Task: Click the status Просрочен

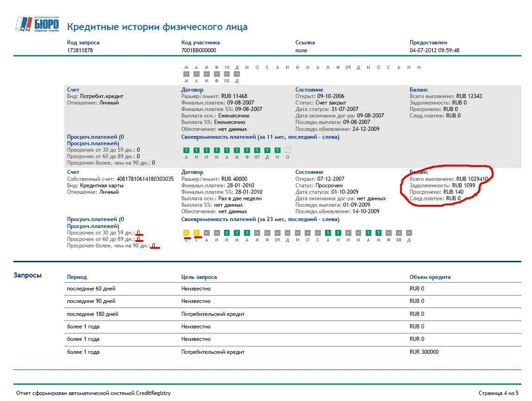Action: (x=329, y=185)
